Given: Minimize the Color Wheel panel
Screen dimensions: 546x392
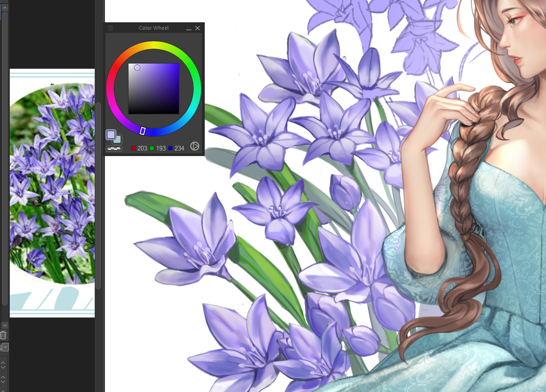Looking at the screenshot, I should point(189,28).
